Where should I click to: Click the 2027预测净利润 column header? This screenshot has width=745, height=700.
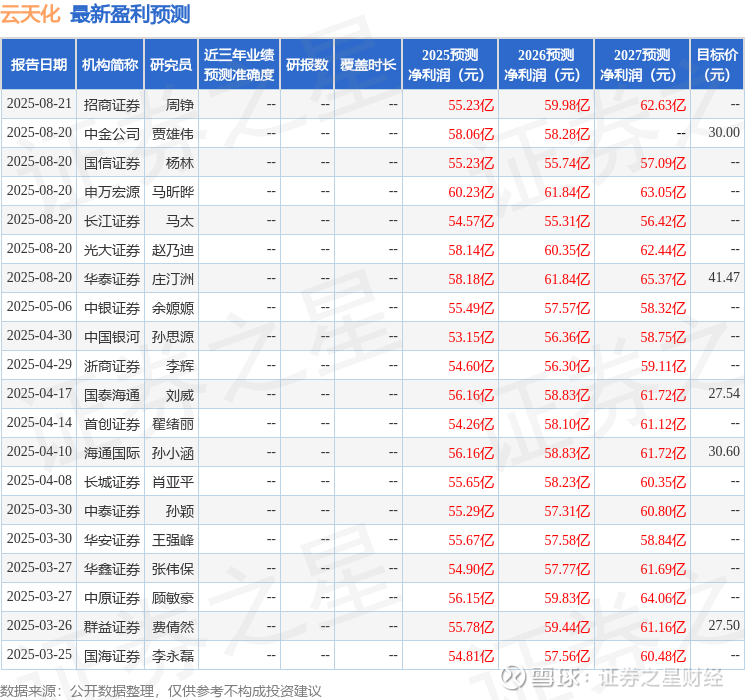click(642, 65)
